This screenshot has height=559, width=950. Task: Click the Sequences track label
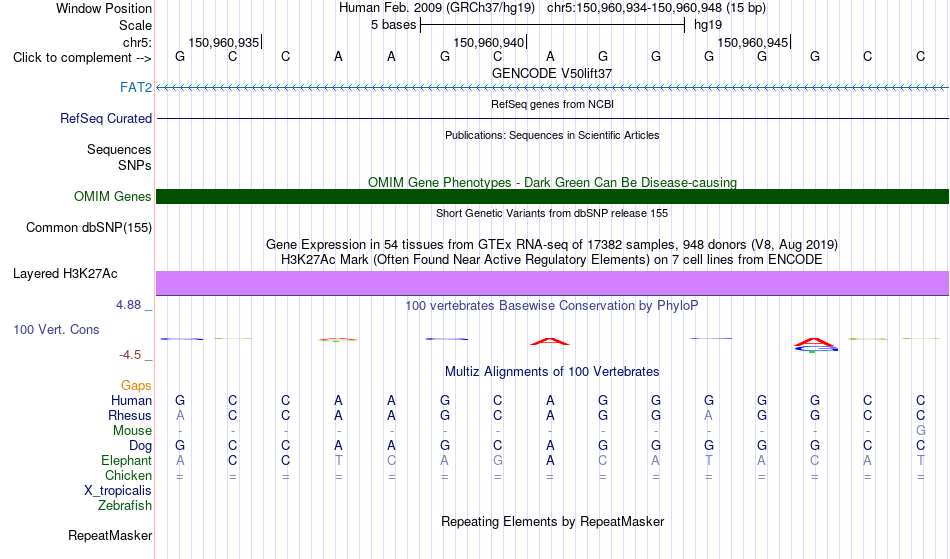119,150
